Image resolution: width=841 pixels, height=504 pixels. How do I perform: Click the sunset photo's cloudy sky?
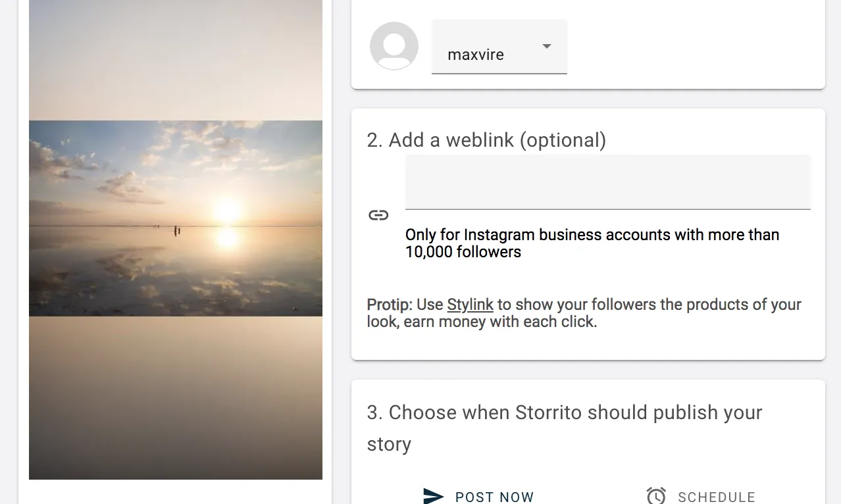132,158
